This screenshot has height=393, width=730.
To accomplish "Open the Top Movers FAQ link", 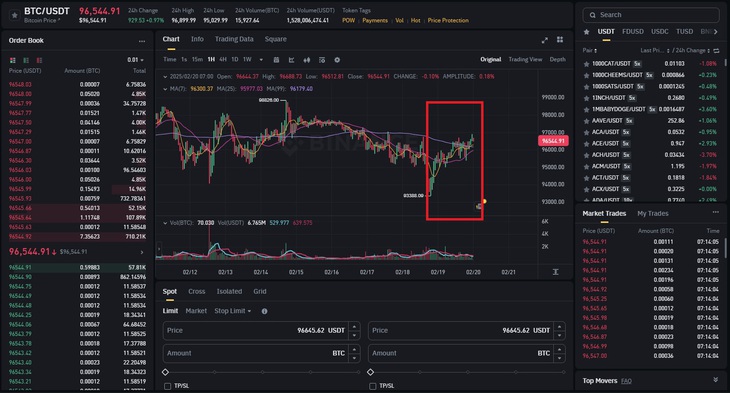I will (626, 381).
